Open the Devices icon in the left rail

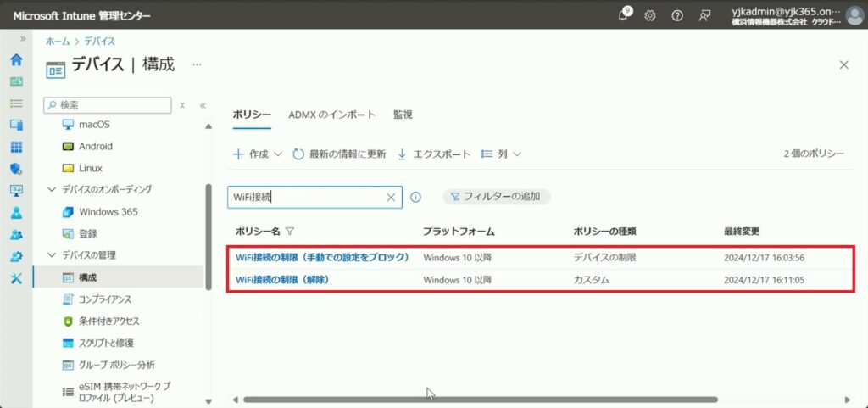pos(17,125)
